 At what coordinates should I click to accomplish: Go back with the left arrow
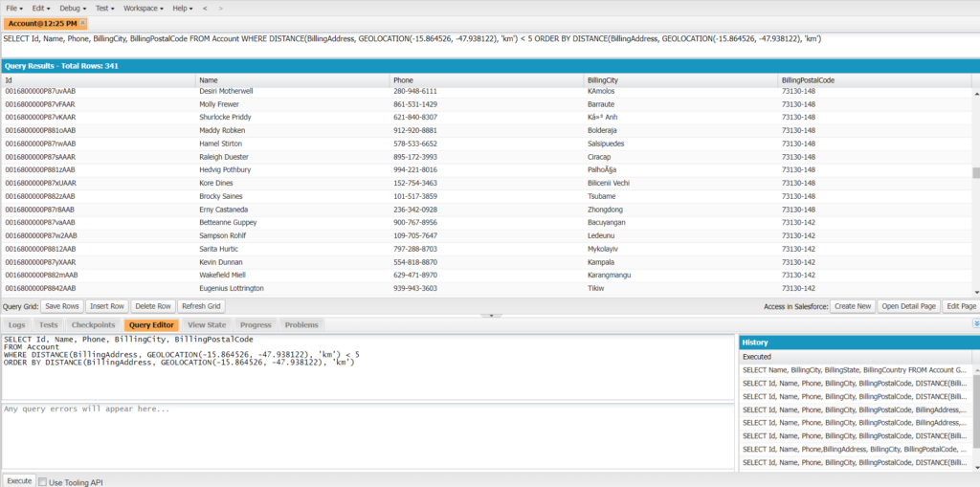pos(205,8)
